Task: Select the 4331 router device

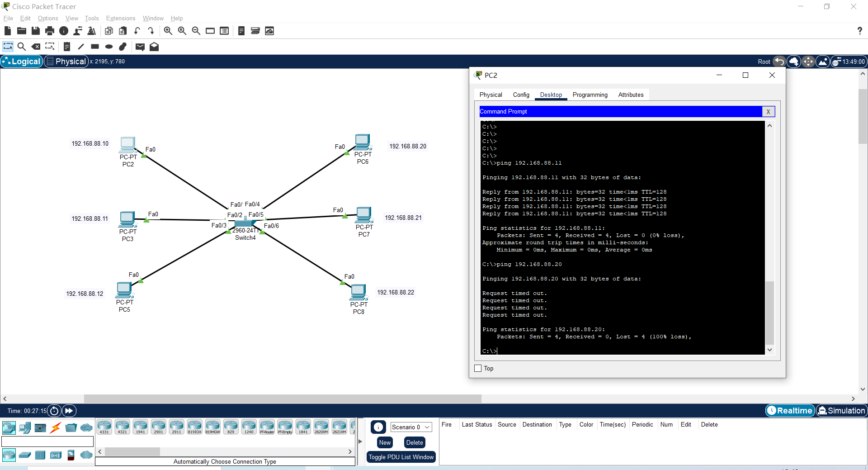Action: click(x=104, y=427)
